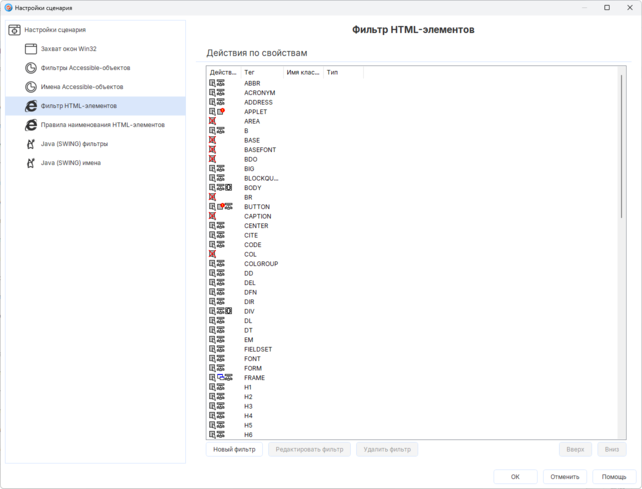The image size is (642, 489).
Task: Select the FRAME tag in the list
Action: click(255, 378)
